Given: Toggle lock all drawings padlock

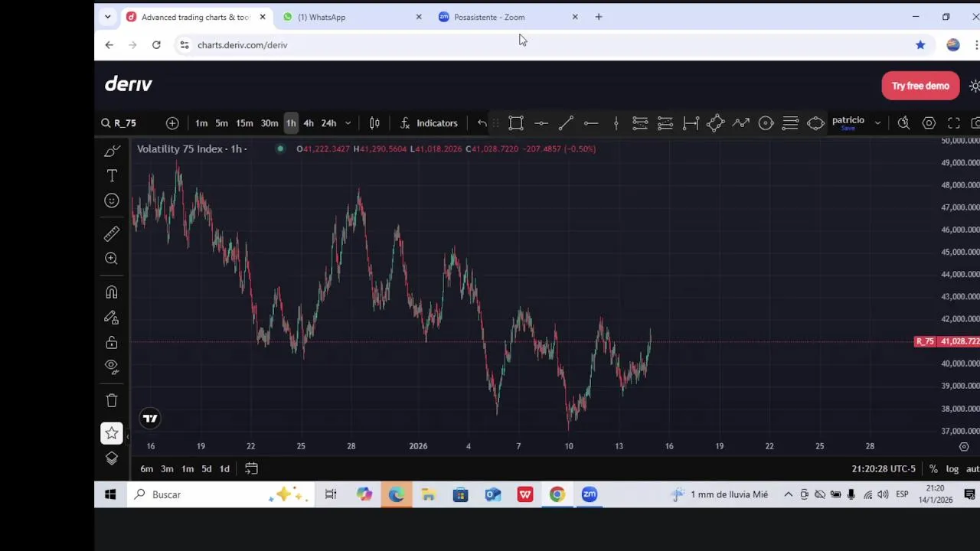Looking at the screenshot, I should coord(112,342).
